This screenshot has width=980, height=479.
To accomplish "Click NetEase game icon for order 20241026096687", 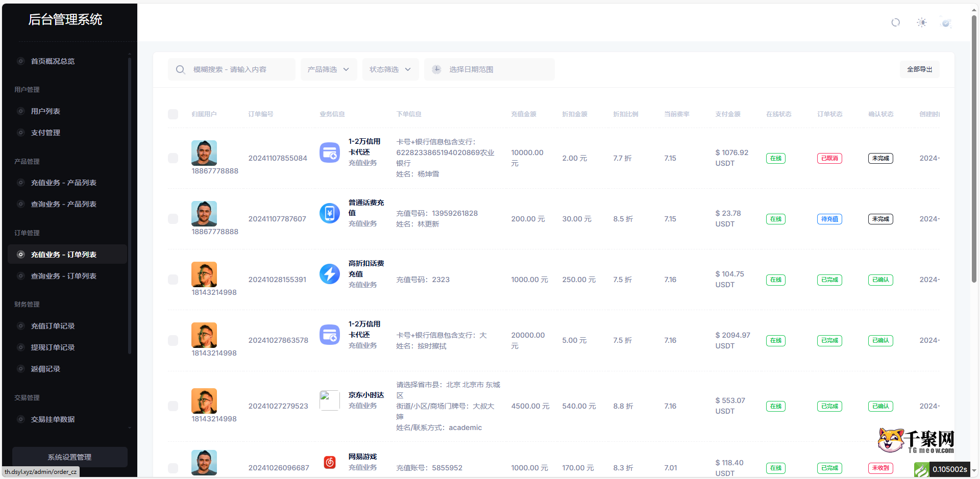I will pyautogui.click(x=330, y=462).
